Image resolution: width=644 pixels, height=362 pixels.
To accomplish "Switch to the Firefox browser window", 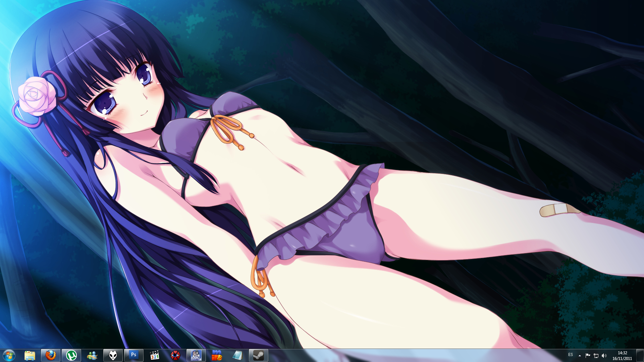I will (x=51, y=355).
